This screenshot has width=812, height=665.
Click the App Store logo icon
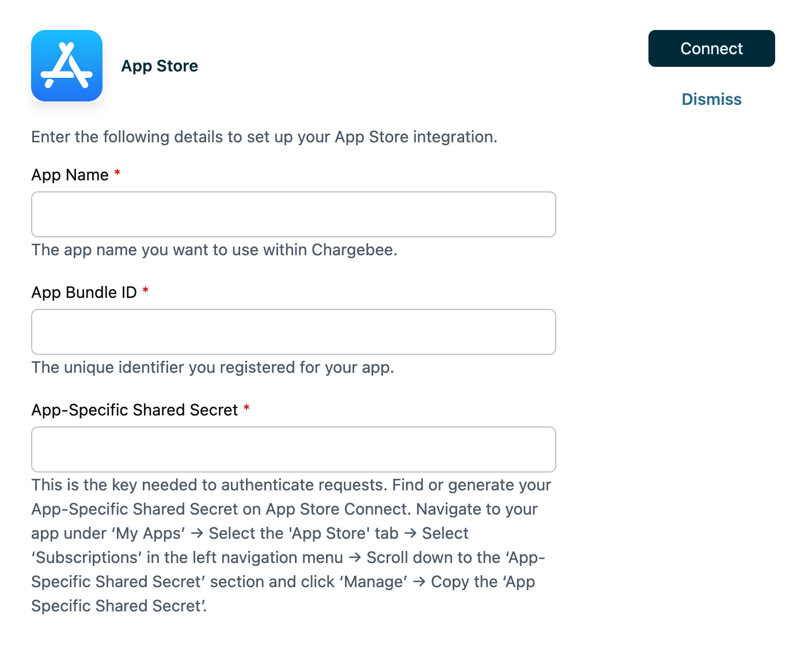click(x=67, y=66)
